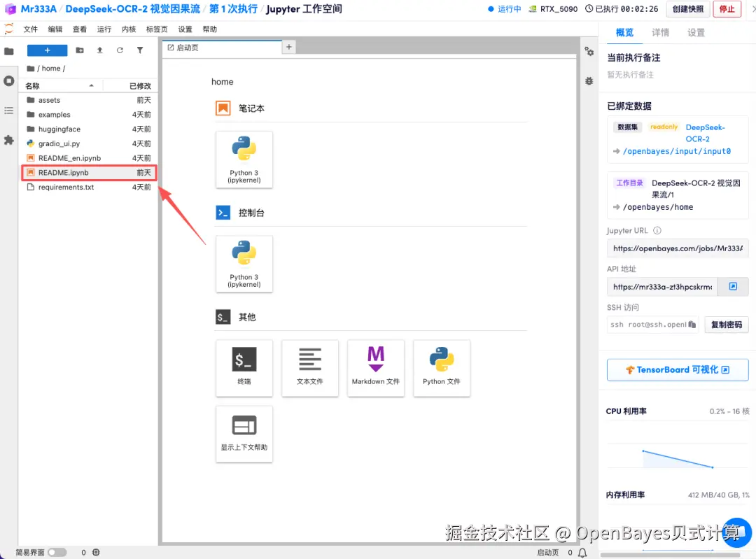
Task: Show the contextual help tile
Action: tap(244, 434)
